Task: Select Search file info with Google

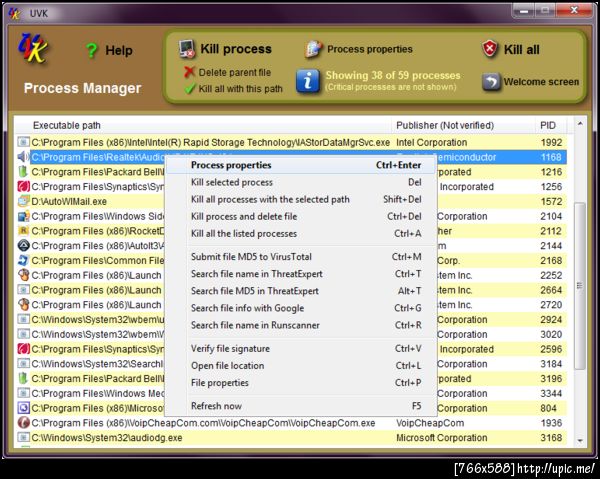Action: tap(300, 308)
